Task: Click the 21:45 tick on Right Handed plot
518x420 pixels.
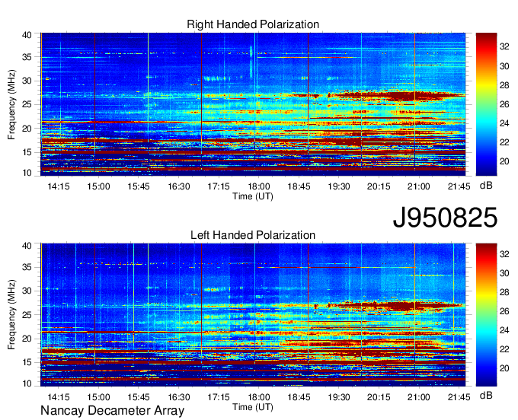Action: coord(459,186)
